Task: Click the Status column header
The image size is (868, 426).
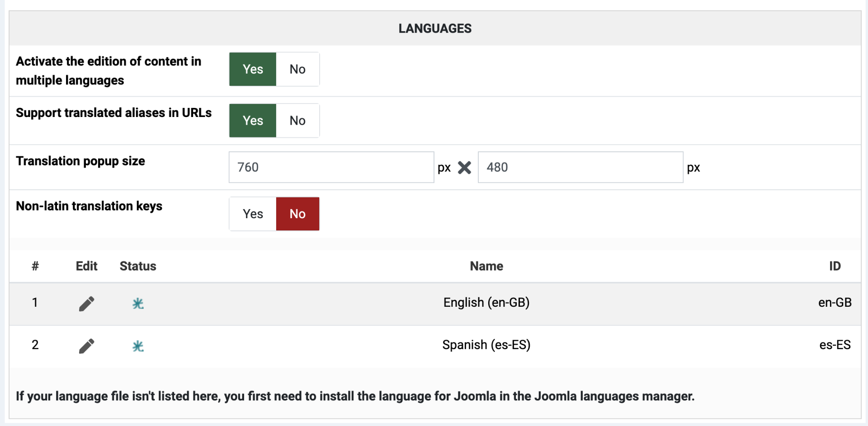Action: pyautogui.click(x=138, y=266)
